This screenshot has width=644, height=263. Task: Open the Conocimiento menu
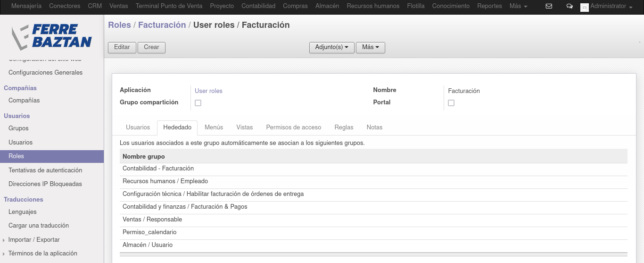coord(451,6)
